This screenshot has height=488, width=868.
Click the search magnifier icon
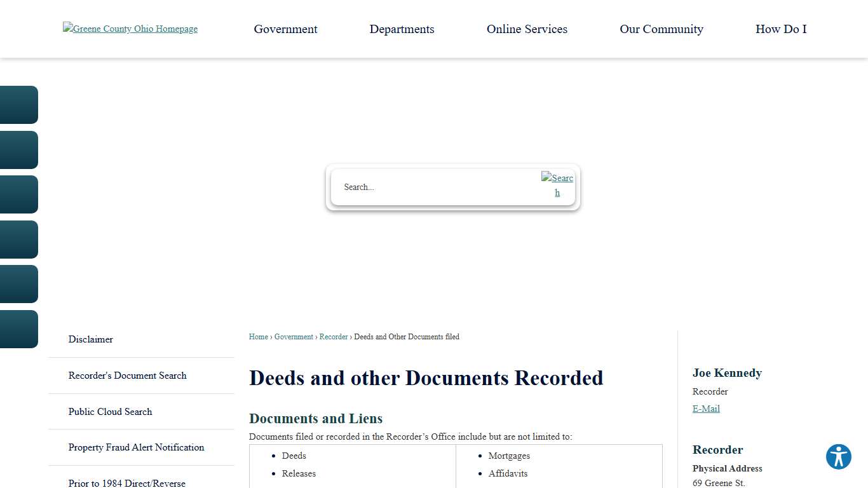(557, 185)
